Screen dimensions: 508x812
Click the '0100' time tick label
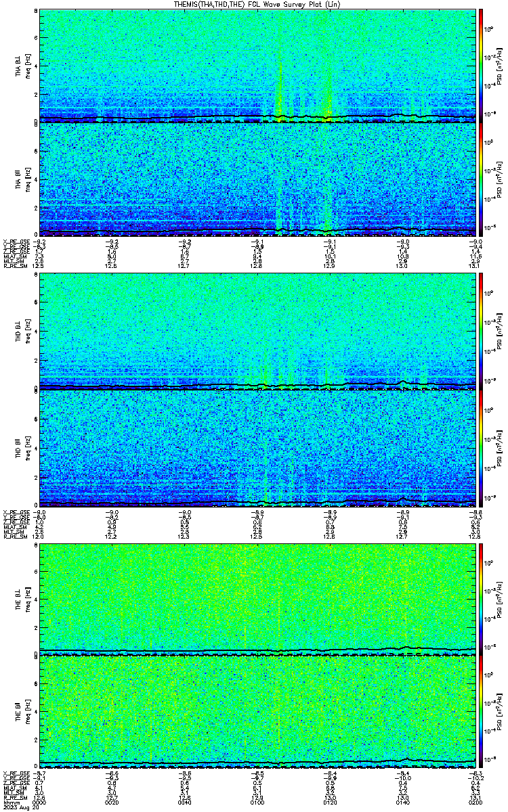click(257, 803)
